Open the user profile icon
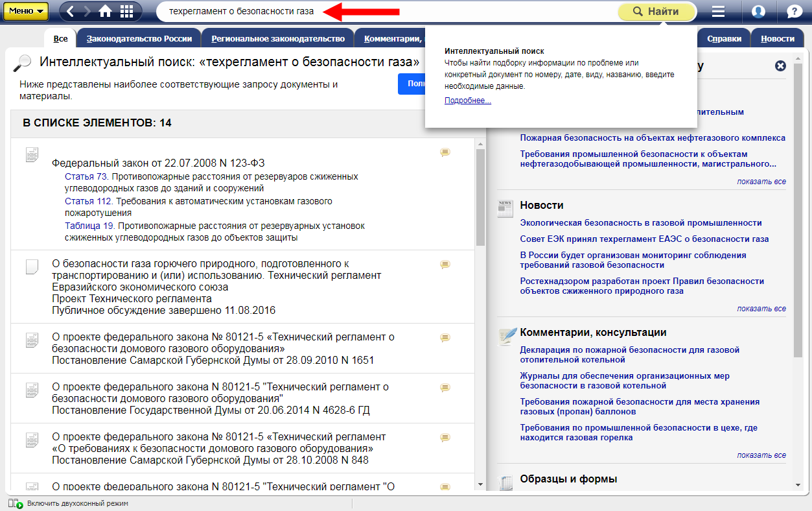Viewport: 812px width, 511px height. [x=758, y=12]
